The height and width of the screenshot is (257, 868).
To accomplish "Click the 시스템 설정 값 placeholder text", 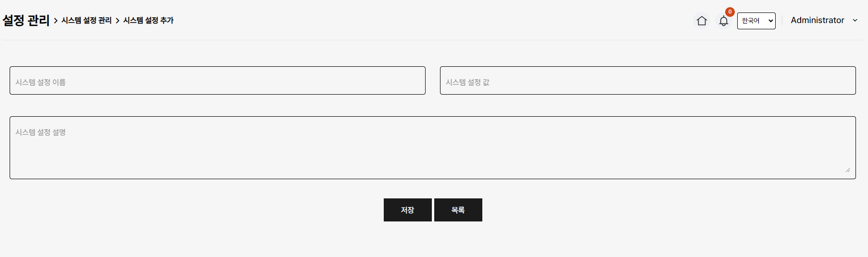I will pos(467,82).
